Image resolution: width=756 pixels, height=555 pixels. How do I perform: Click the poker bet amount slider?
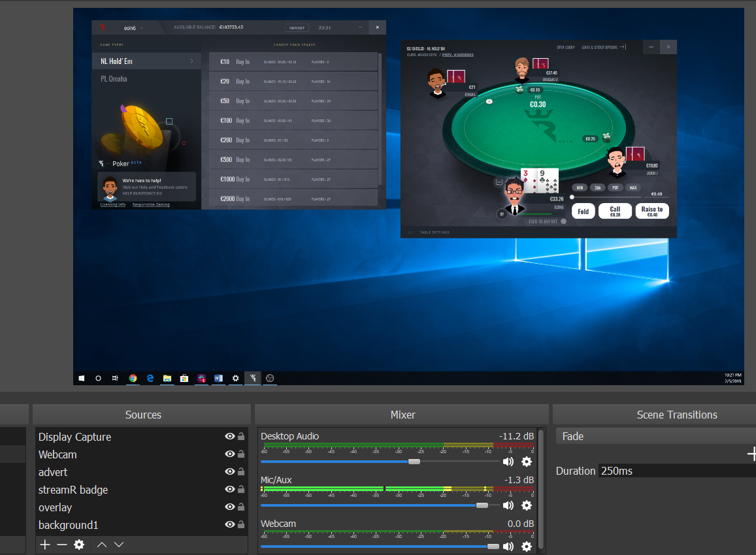click(x=606, y=197)
